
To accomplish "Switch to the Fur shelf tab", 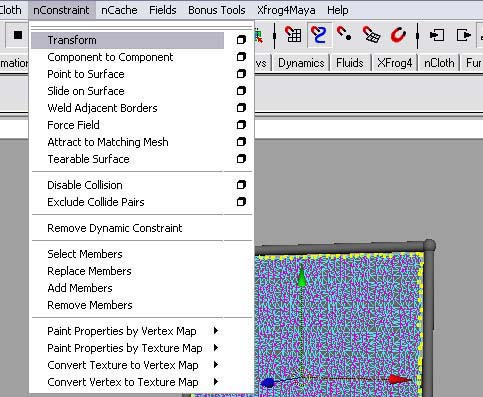I will click(473, 63).
